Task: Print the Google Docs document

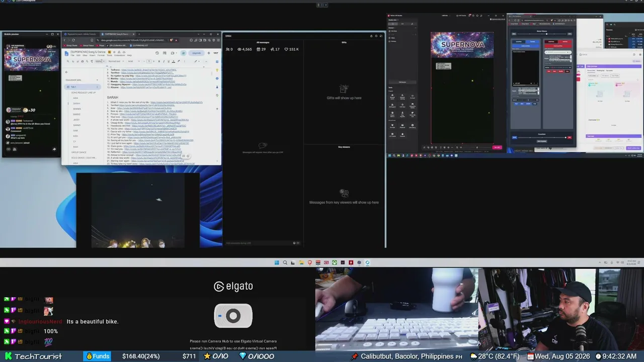Action: tap(82, 61)
